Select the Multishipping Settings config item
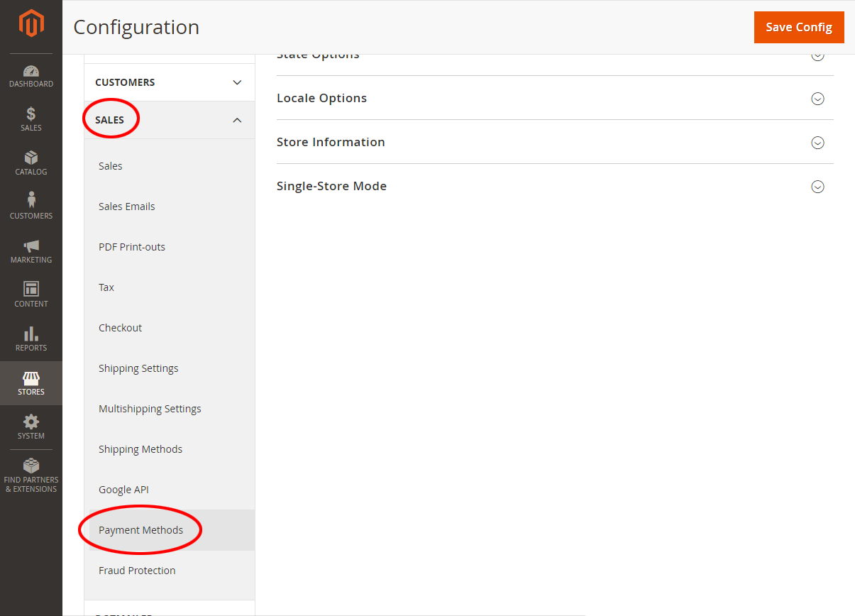This screenshot has height=616, width=855. [x=170, y=409]
